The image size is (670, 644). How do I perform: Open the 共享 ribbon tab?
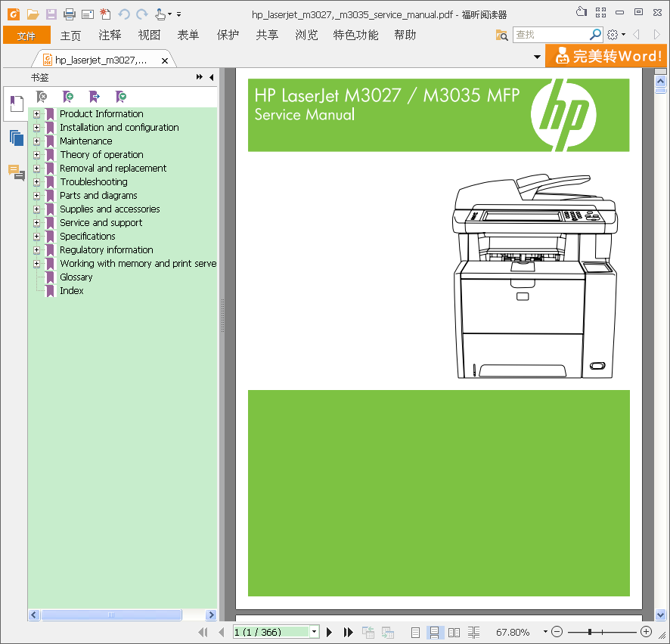pyautogui.click(x=267, y=35)
